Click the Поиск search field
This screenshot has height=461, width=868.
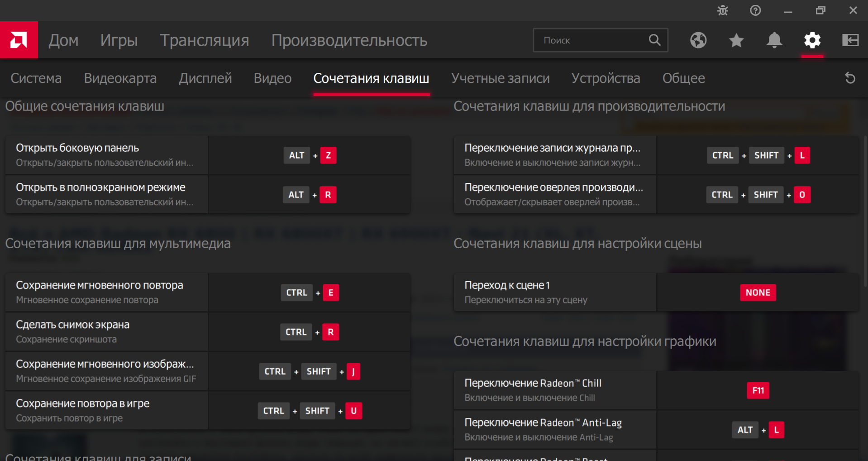tap(593, 40)
